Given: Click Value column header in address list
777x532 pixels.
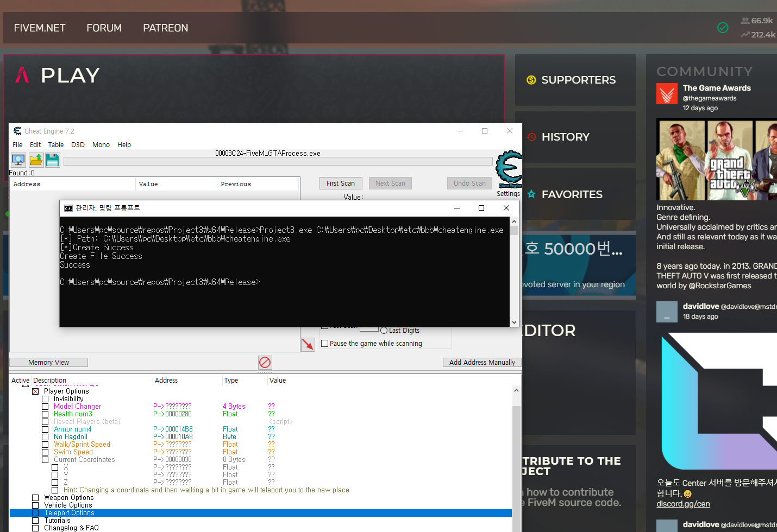Looking at the screenshot, I should [x=277, y=381].
